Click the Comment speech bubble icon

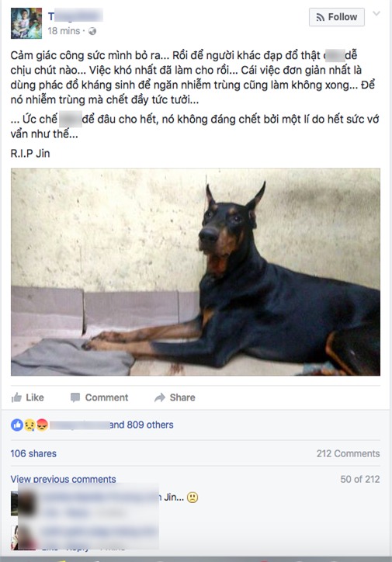click(75, 397)
